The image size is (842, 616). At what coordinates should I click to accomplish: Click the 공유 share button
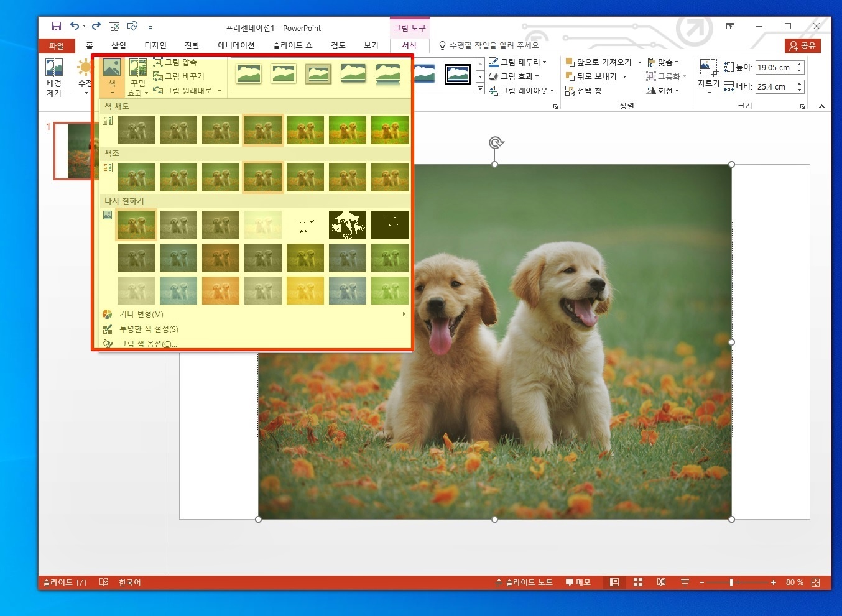803,45
